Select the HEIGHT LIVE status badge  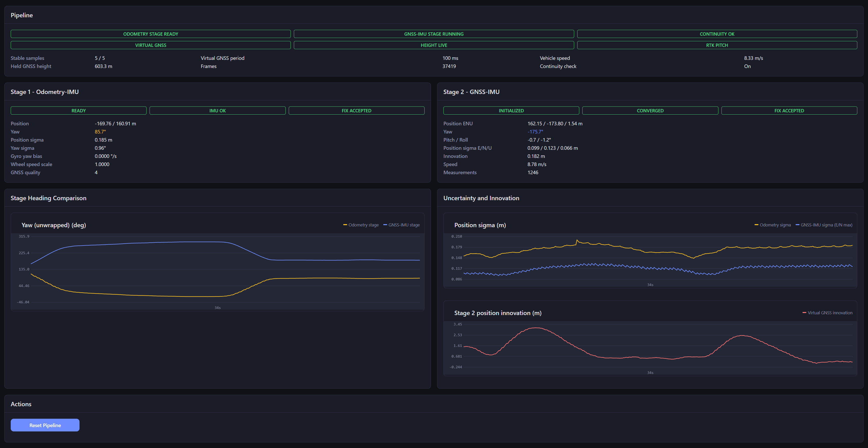tap(434, 45)
